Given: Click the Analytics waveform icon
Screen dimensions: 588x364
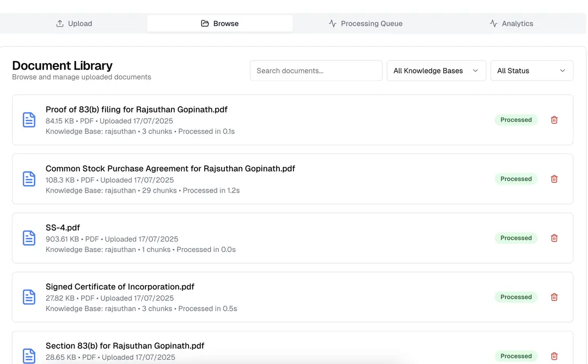Looking at the screenshot, I should pyautogui.click(x=493, y=23).
